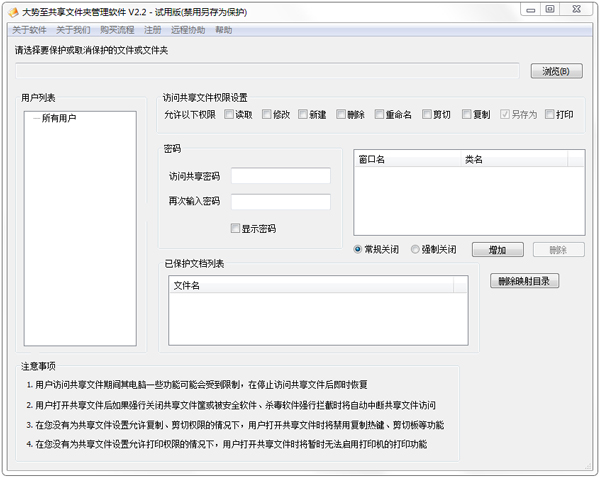Enable the 修改 permission checkbox
Image resolution: width=600 pixels, height=477 pixels.
(266, 114)
